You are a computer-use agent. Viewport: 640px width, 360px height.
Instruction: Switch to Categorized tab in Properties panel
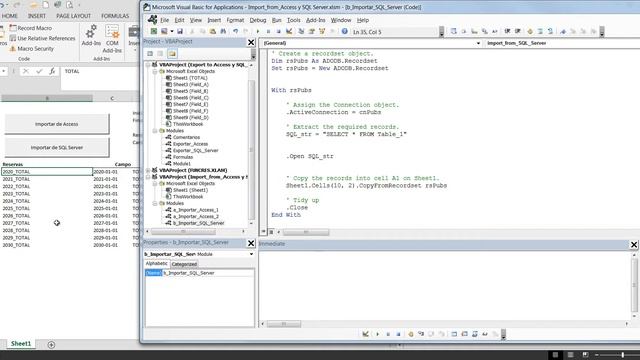click(x=184, y=264)
